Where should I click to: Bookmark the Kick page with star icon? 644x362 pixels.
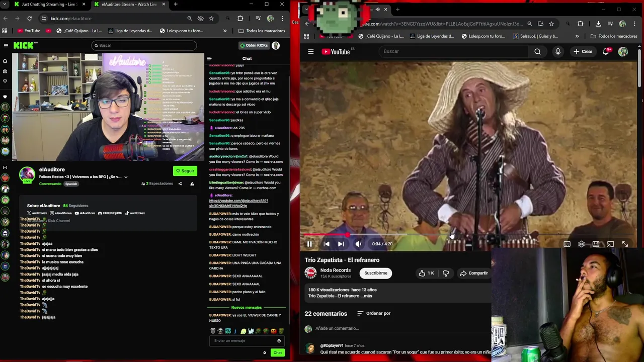tap(211, 18)
